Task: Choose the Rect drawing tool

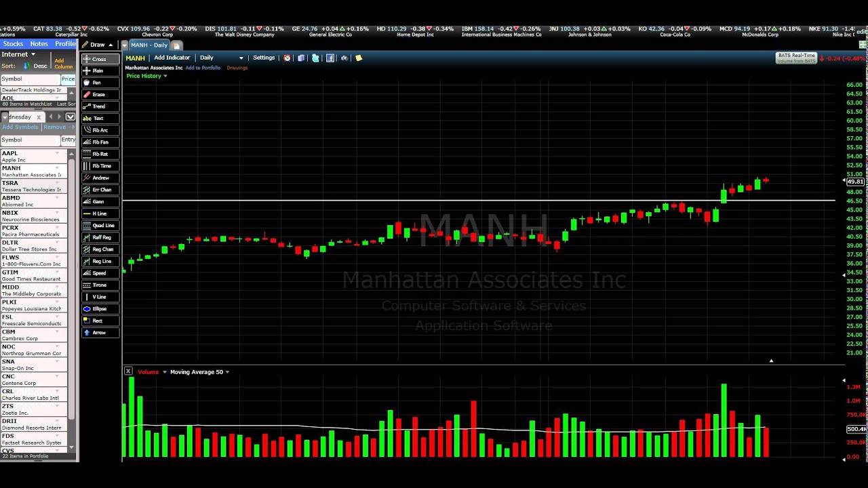Action: tap(100, 321)
